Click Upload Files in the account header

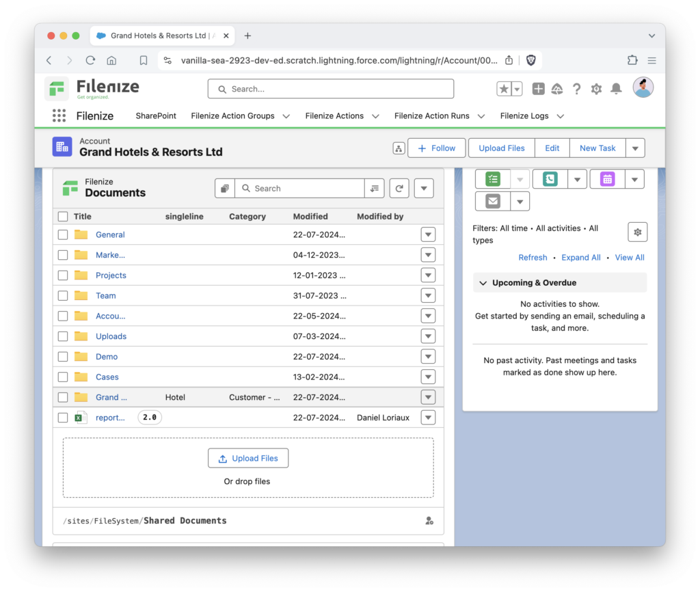pos(501,148)
